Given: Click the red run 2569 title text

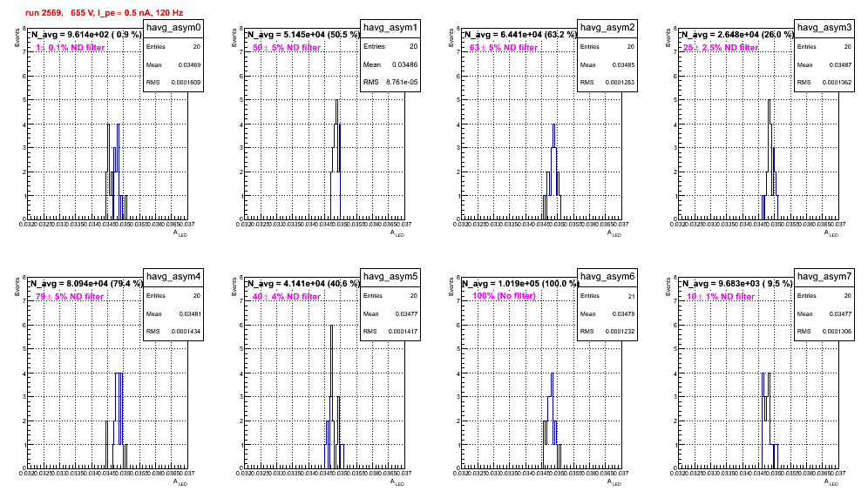Looking at the screenshot, I should (104, 12).
